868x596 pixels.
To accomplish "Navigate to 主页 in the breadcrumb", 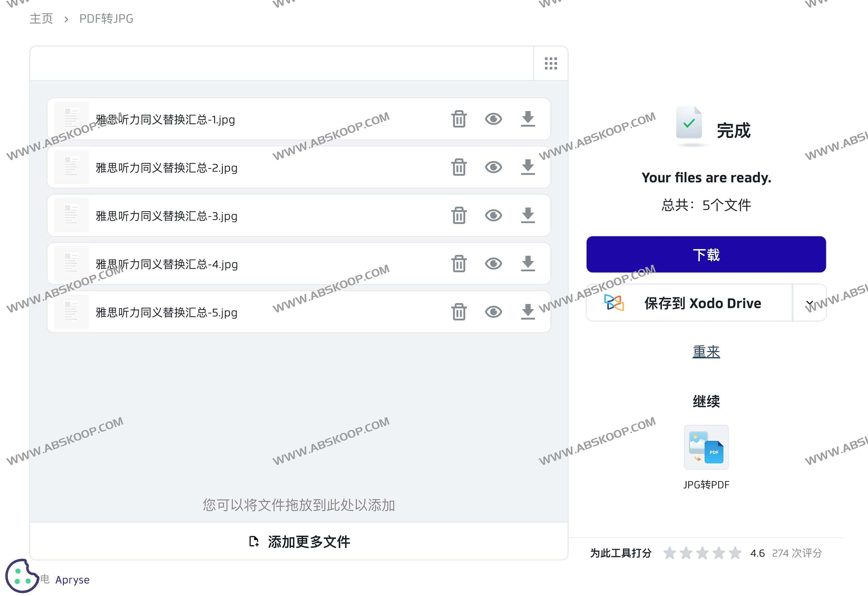I will (x=41, y=19).
